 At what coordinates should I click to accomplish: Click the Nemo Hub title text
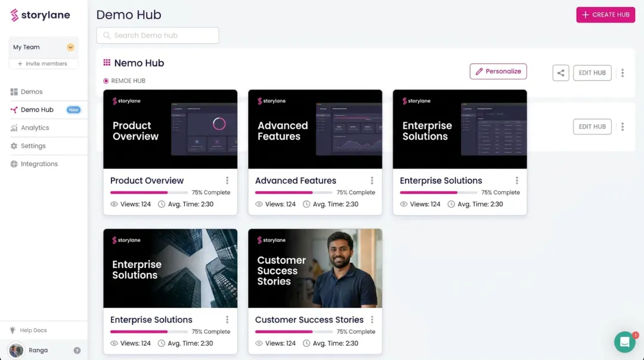pyautogui.click(x=139, y=63)
